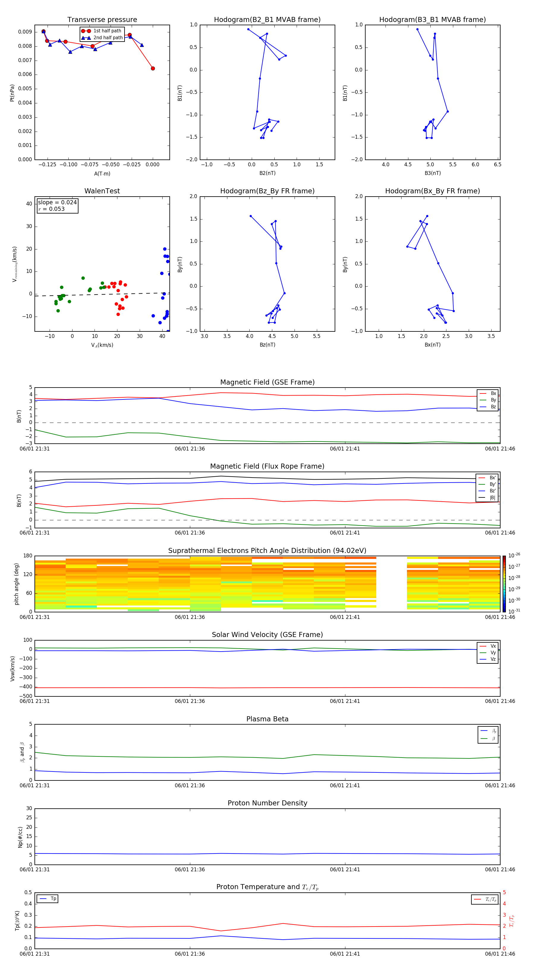Select the "Tp" legend entry
This screenshot has height=980, width=535.
point(48,899)
